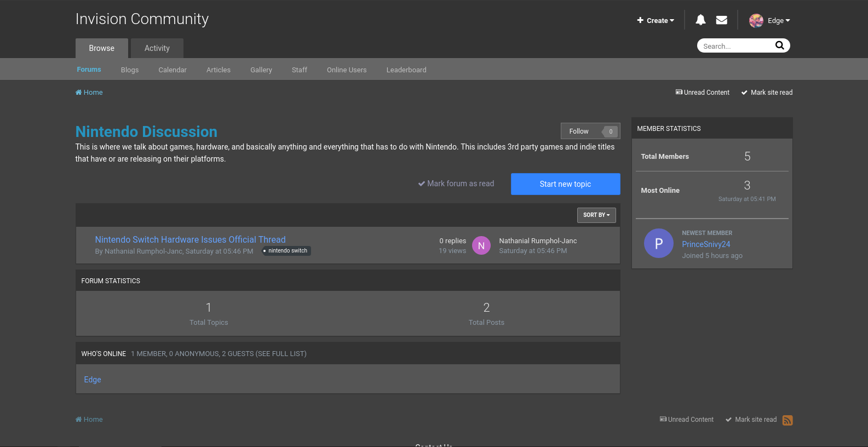
Task: Select Articles in the navigation bar
Action: pos(219,70)
